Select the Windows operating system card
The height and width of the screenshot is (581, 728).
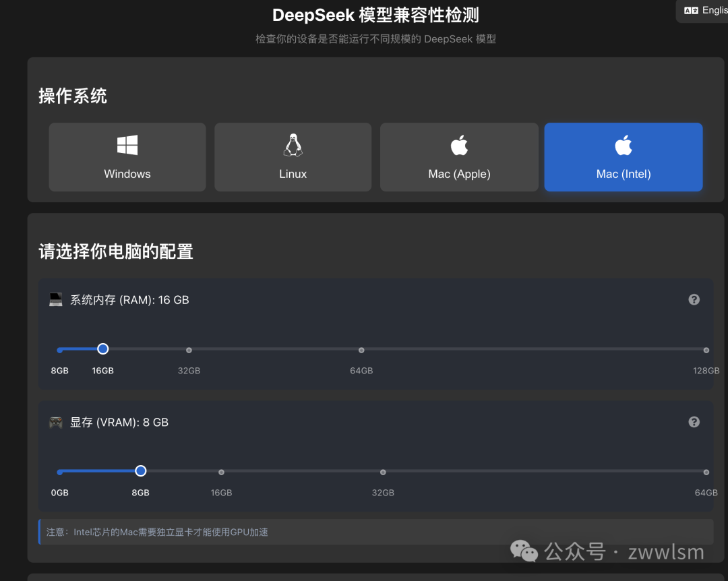[x=127, y=157]
